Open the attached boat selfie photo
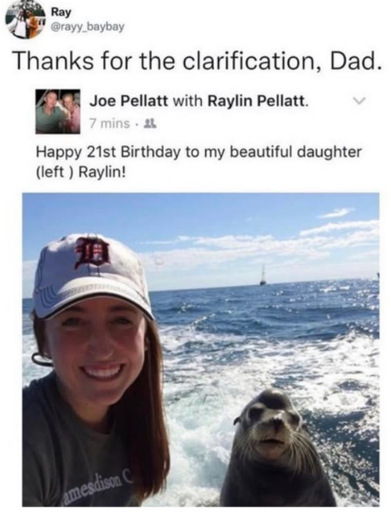 201,350
